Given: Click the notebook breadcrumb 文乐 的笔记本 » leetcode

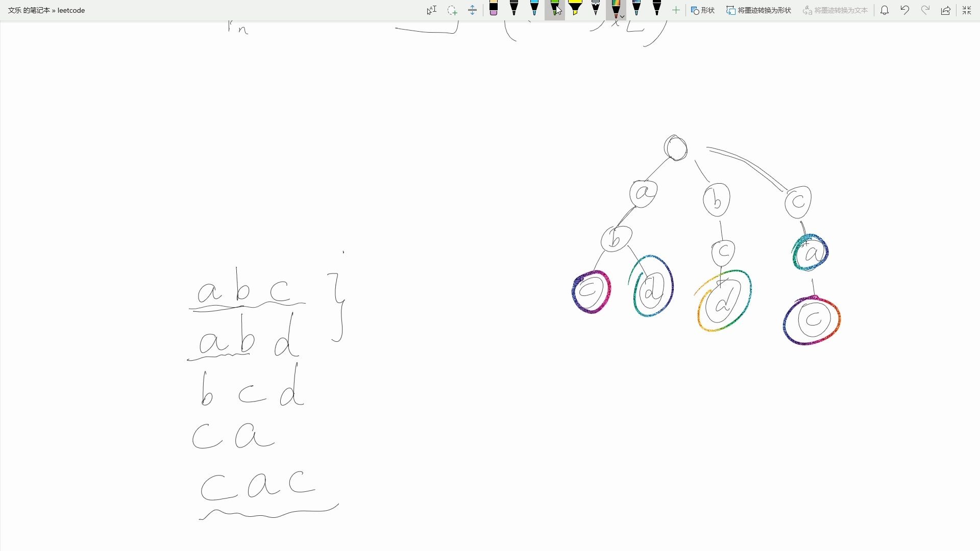Looking at the screenshot, I should [46, 10].
